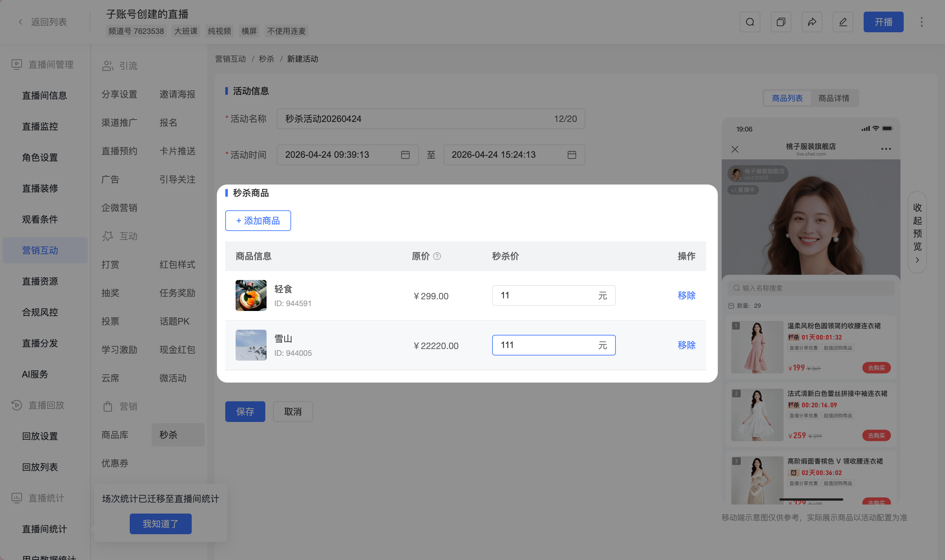This screenshot has height=560, width=945.
Task: Click the streamer avatar in the phone preview
Action: click(736, 174)
